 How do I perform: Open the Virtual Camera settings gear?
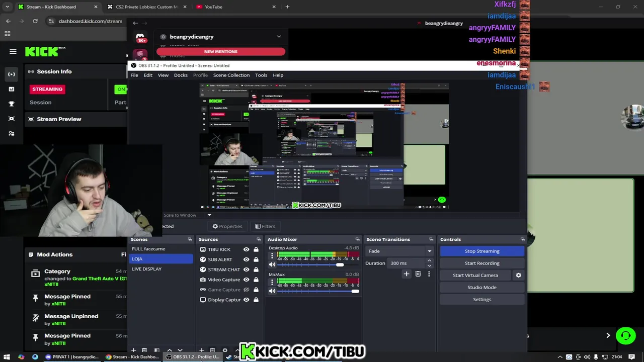click(518, 275)
